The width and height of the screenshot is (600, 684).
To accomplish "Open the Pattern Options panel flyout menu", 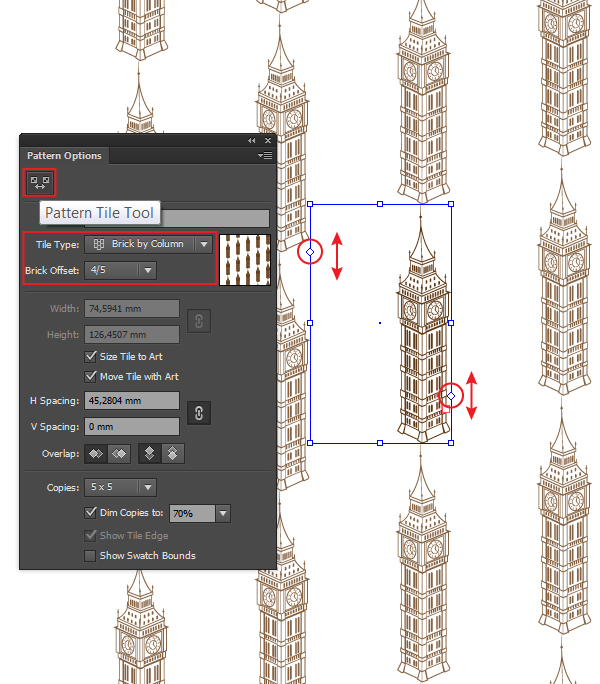I will tap(265, 155).
